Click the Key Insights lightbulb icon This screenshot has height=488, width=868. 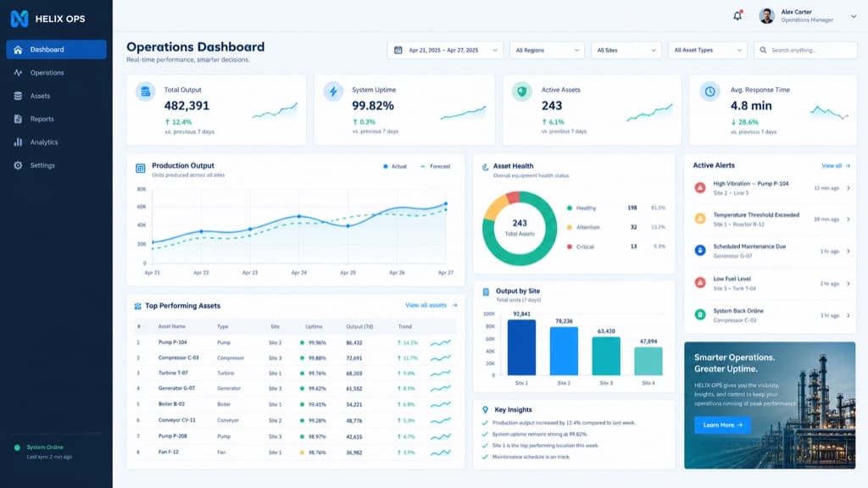coord(486,410)
